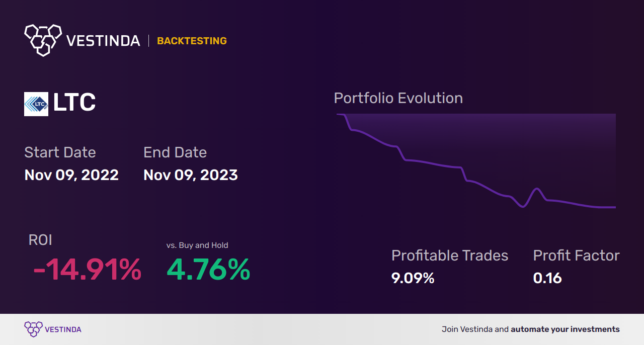Click the VESTINDA brand name header
This screenshot has width=644, height=345.
coord(103,41)
